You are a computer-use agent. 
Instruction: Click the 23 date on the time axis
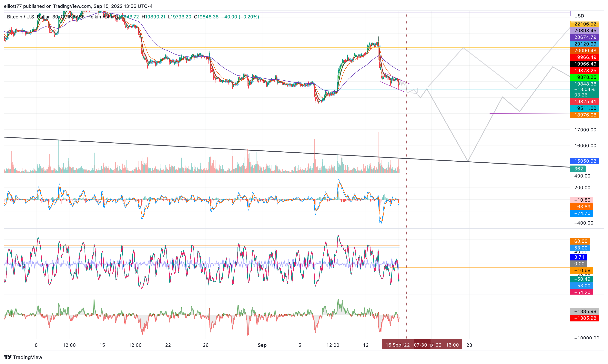(469, 345)
